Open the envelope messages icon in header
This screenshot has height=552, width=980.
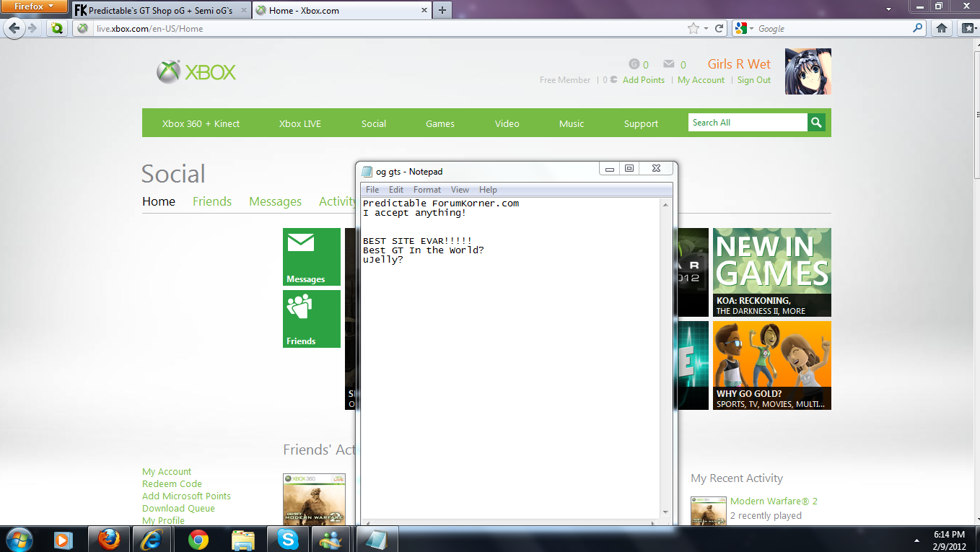coord(669,64)
